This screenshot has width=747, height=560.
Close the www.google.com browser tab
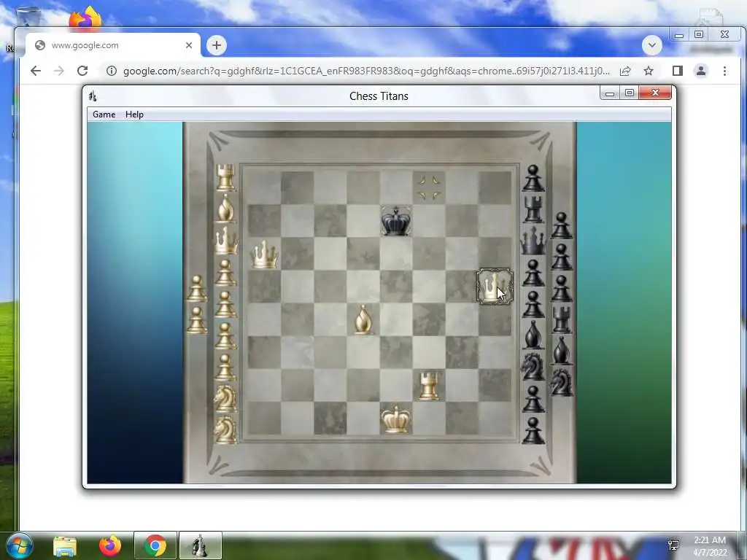[x=189, y=45]
